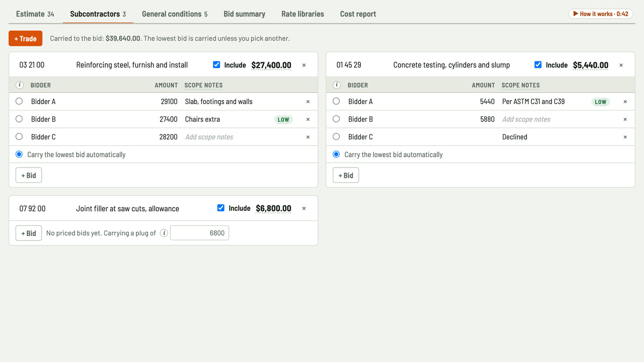Add a bid to Joint filler allowance
644x362 pixels.
pyautogui.click(x=29, y=233)
